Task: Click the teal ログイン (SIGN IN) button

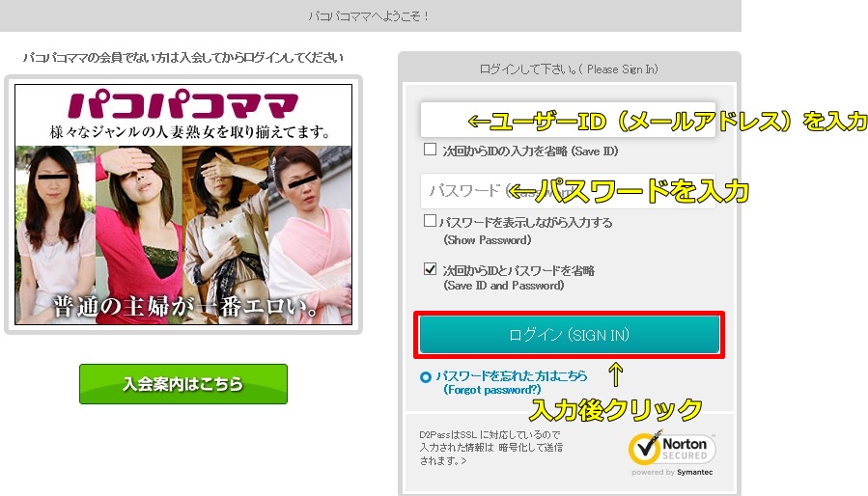Action: point(570,335)
